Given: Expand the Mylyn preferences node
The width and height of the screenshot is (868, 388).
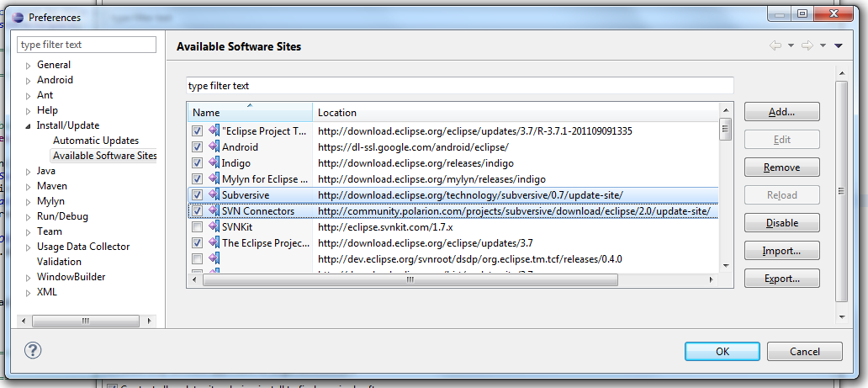Looking at the screenshot, I should pyautogui.click(x=29, y=202).
